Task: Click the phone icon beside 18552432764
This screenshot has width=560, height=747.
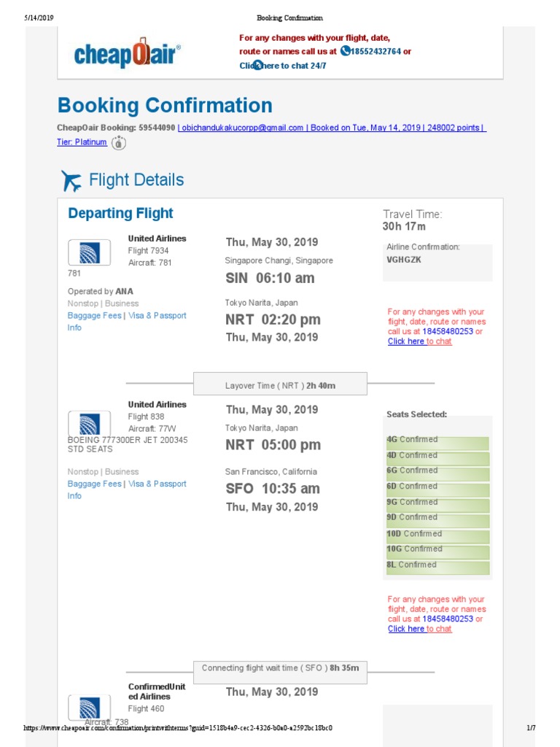Action: (345, 52)
